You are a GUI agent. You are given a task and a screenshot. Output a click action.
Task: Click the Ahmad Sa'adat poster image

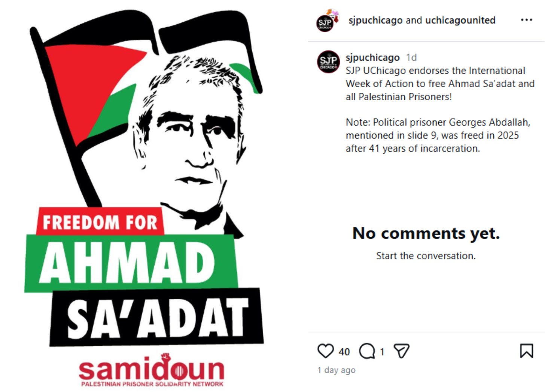pos(146,196)
